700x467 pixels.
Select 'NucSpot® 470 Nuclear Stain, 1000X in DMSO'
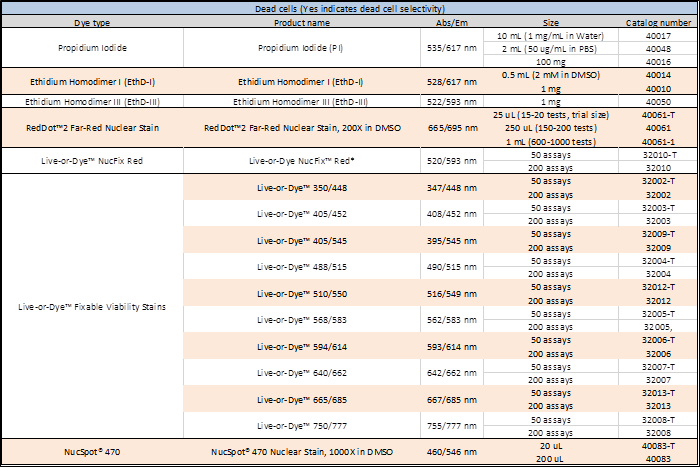point(302,452)
